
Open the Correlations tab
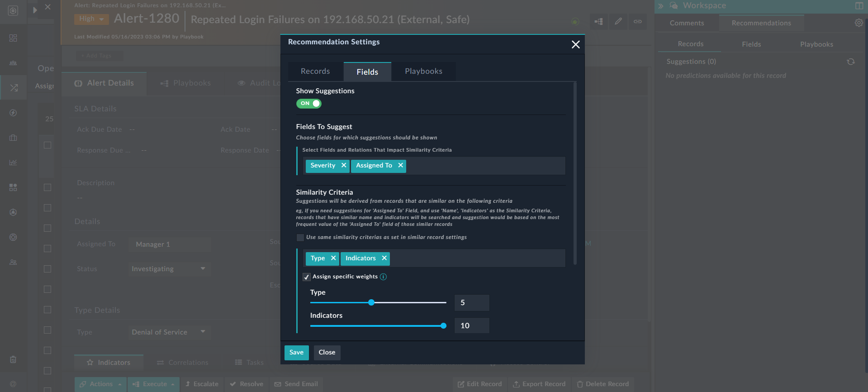pyautogui.click(x=183, y=363)
